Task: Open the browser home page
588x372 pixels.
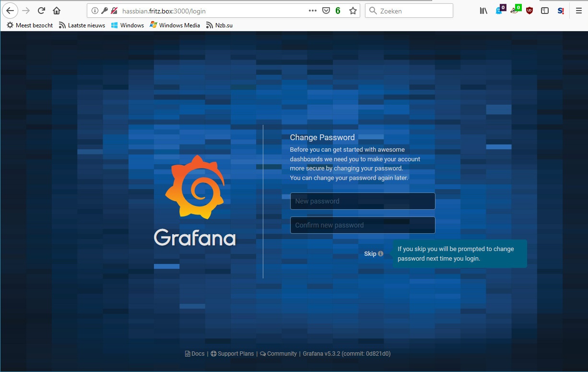Action: [x=57, y=11]
